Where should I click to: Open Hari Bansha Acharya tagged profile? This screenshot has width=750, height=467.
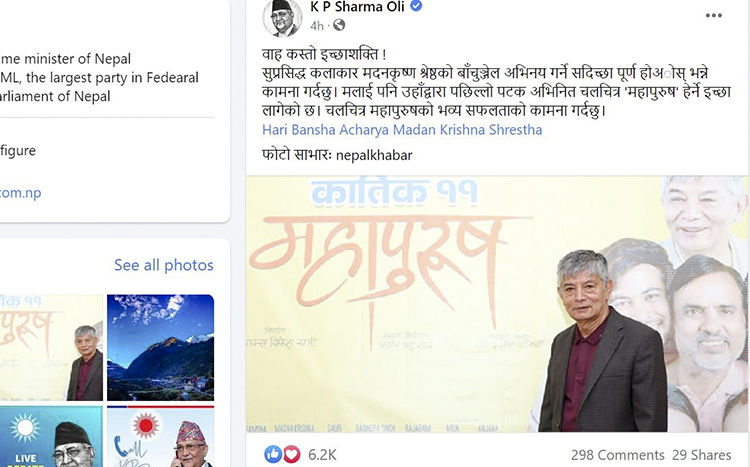[326, 130]
